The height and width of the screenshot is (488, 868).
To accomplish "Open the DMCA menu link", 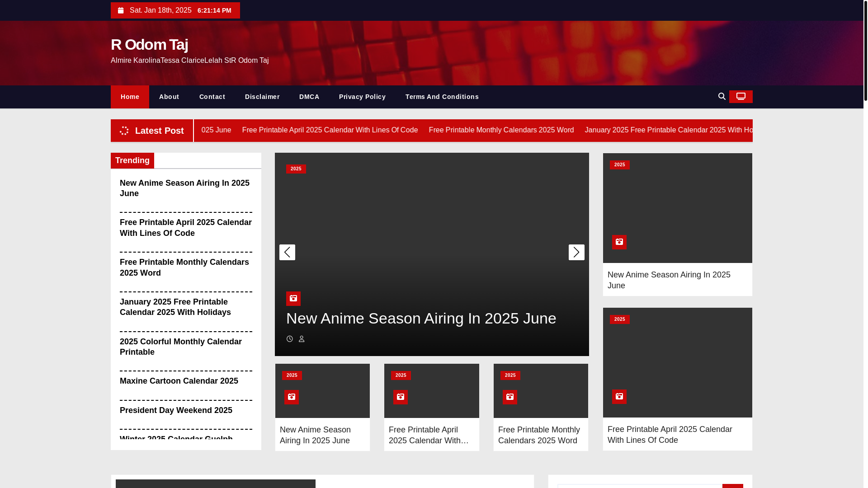I will [309, 97].
